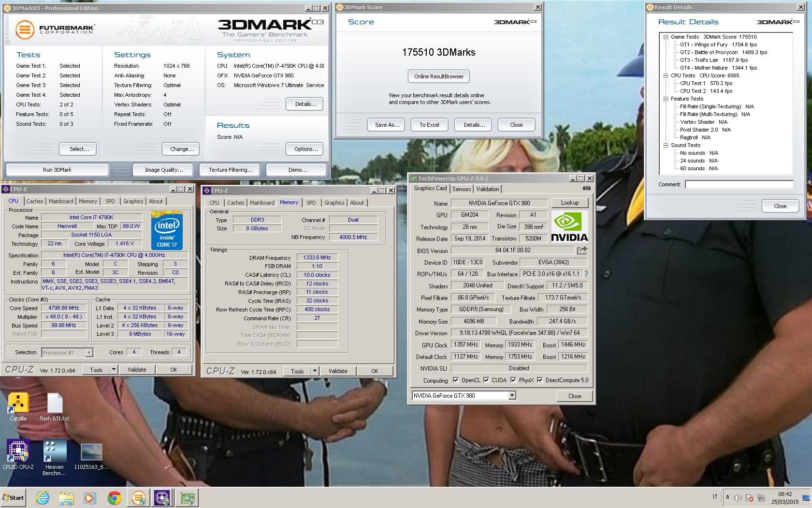812x508 pixels.
Task: Collapse the Feature Tests tree node
Action: coord(666,99)
